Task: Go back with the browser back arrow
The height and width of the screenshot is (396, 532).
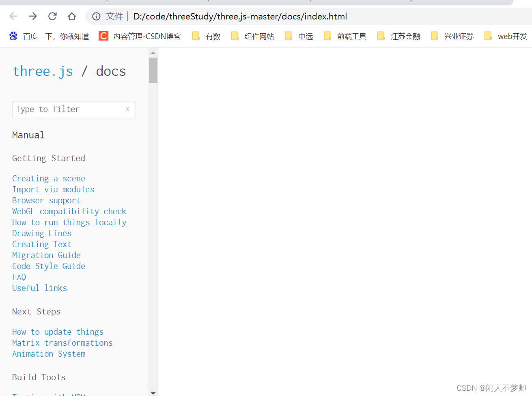Action: pos(13,16)
